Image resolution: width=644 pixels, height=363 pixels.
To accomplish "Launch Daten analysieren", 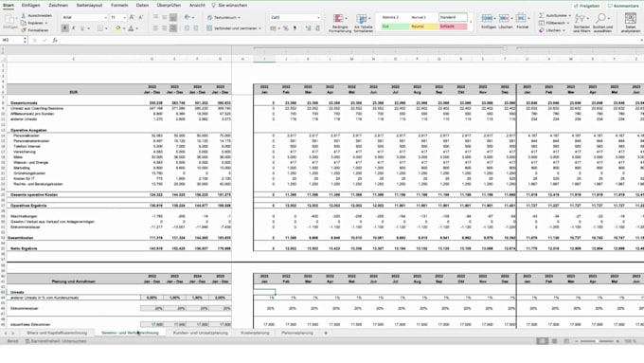I will (631, 23).
